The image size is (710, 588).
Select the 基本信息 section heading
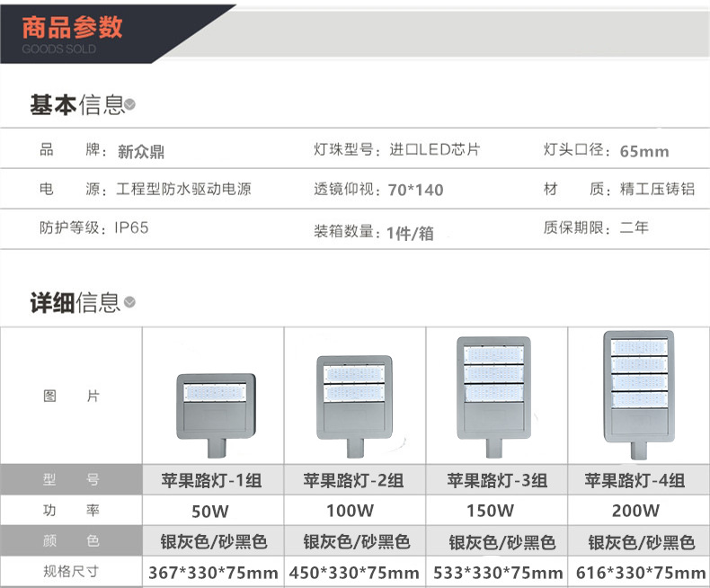coord(77,104)
